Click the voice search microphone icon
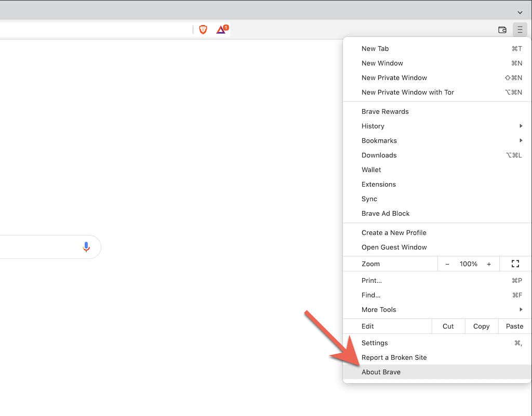Screen dimensions: 532x416 (86, 247)
